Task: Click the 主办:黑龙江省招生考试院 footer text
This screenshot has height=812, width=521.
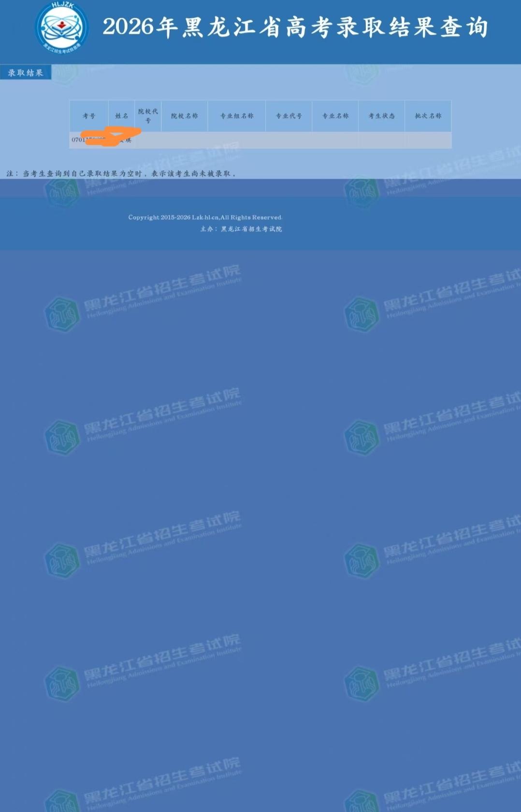Action: pyautogui.click(x=241, y=229)
